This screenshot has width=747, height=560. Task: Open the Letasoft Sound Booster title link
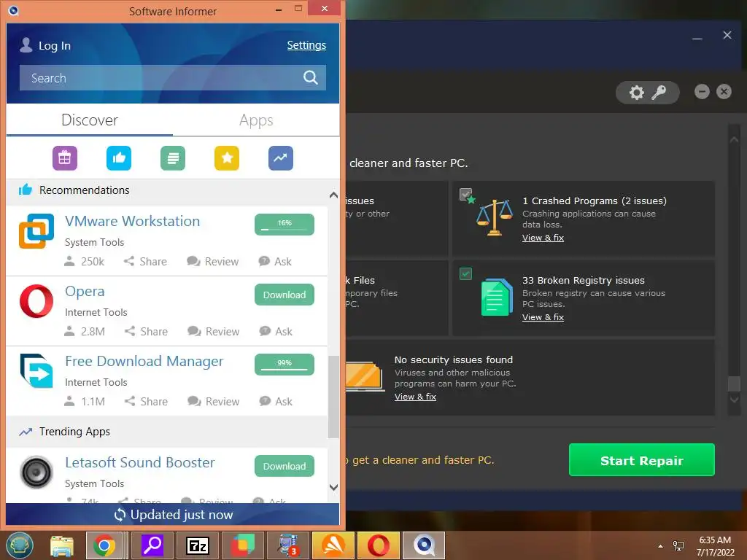tap(139, 463)
